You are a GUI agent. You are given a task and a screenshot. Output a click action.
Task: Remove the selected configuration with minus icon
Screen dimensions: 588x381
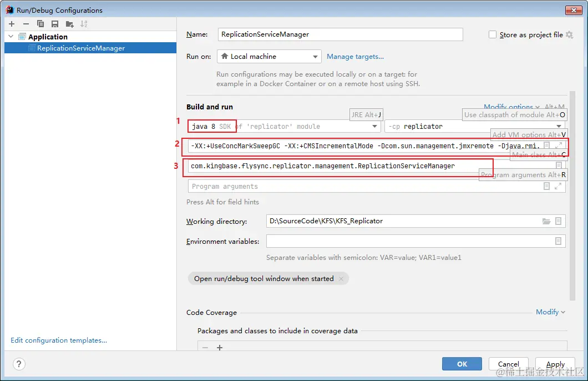click(26, 24)
